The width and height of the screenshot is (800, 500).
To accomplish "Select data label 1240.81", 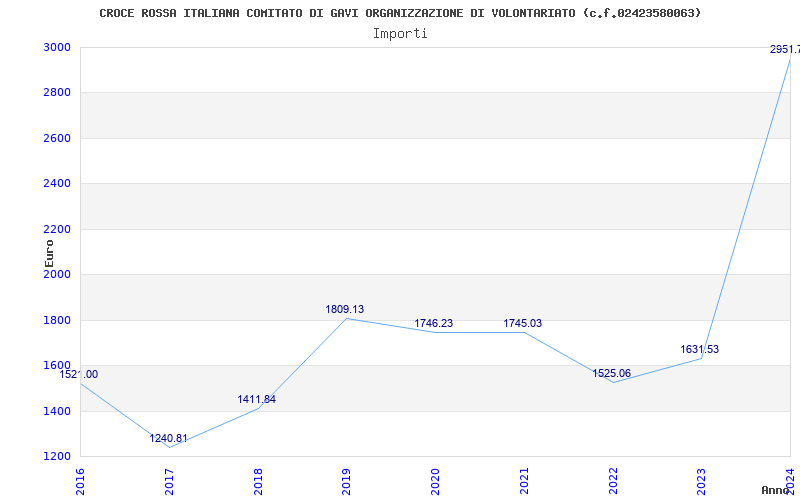I will pos(168,439).
